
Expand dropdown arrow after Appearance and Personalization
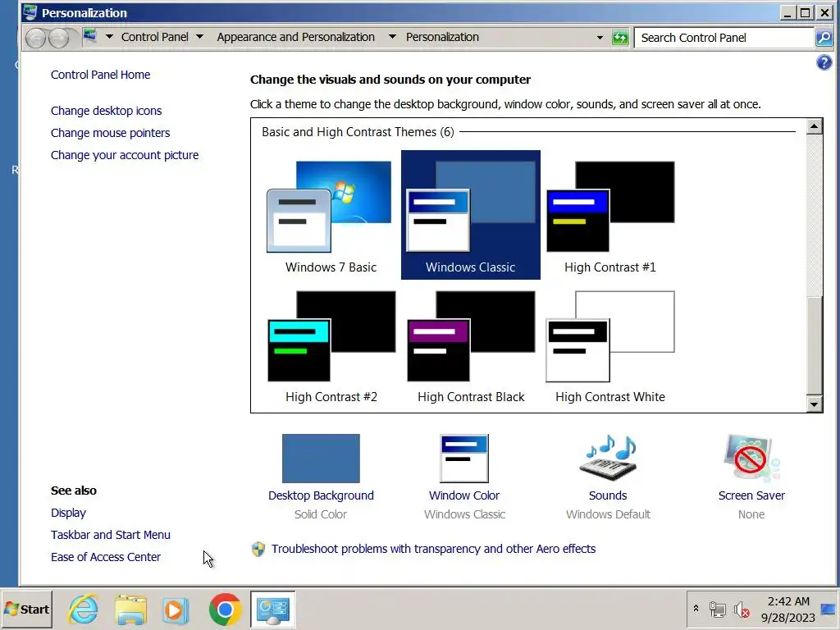pos(392,37)
